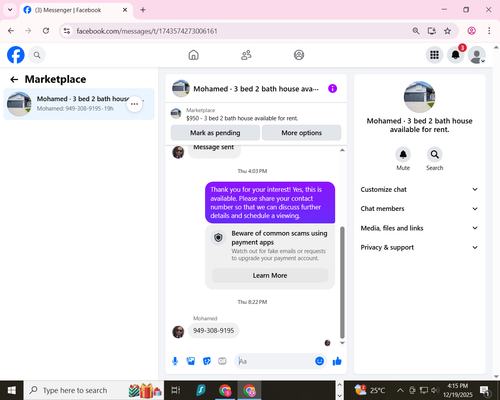The width and height of the screenshot is (500, 400).
Task: Open install app icon in address bar
Action: 432,31
